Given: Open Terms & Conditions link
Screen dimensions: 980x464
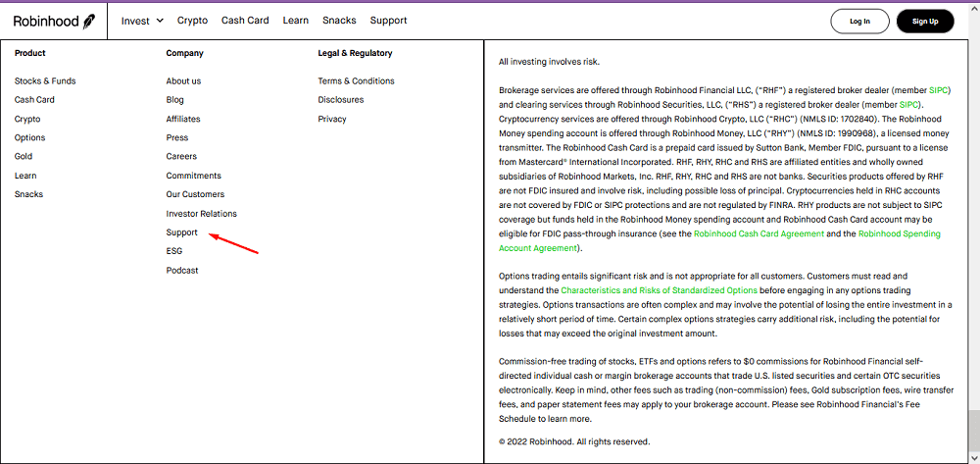Looking at the screenshot, I should click(357, 81).
